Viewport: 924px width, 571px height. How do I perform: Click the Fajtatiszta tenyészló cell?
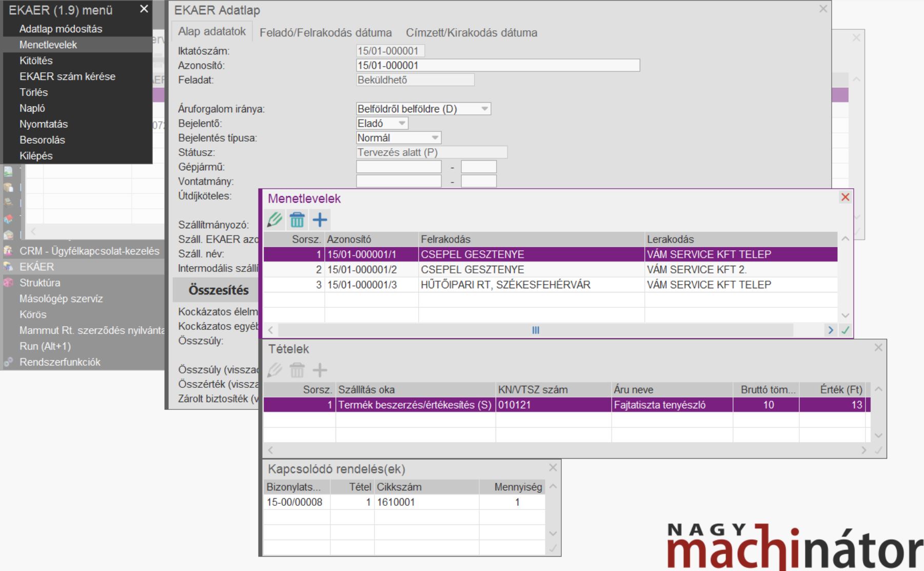(x=672, y=405)
